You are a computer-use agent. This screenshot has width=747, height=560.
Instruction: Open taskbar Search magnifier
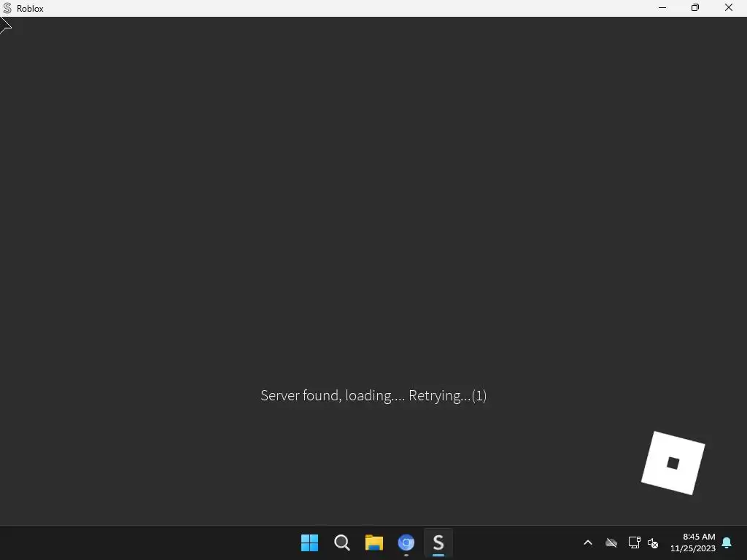(342, 542)
